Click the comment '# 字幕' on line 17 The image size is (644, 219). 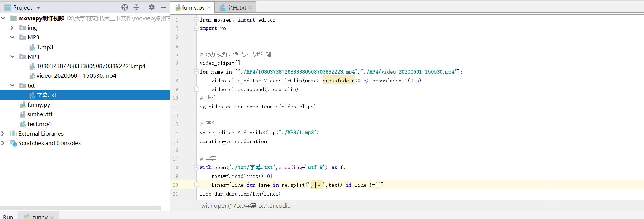208,159
